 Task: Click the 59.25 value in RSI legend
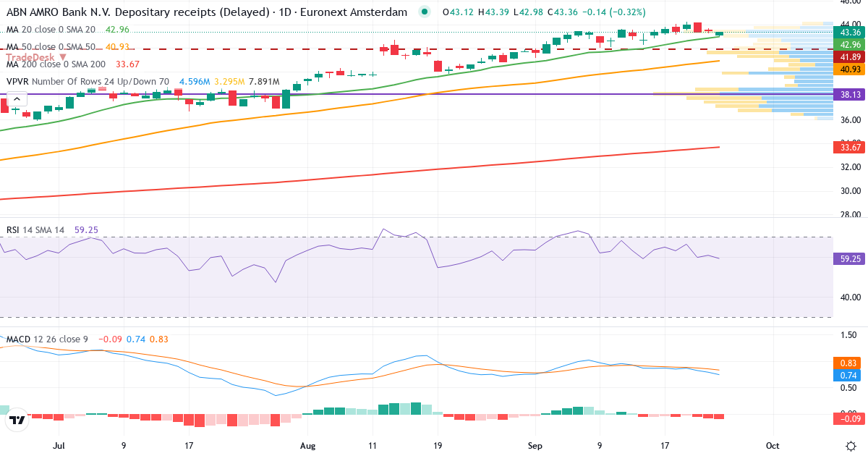[x=86, y=229]
